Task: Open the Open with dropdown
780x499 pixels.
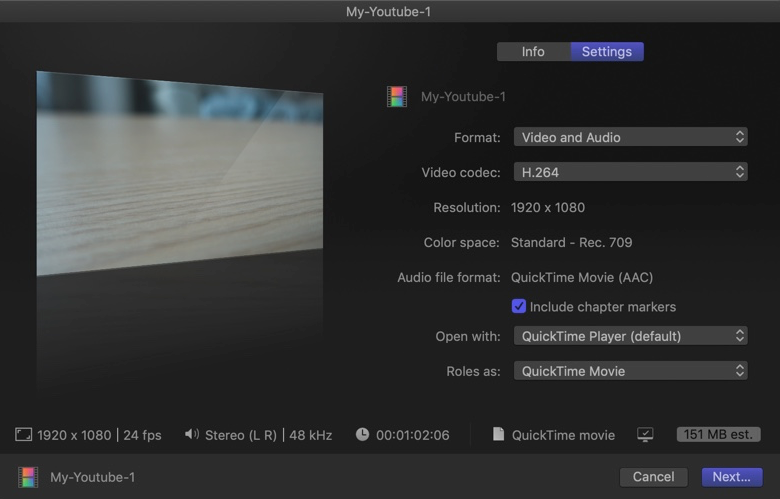Action: (x=630, y=336)
